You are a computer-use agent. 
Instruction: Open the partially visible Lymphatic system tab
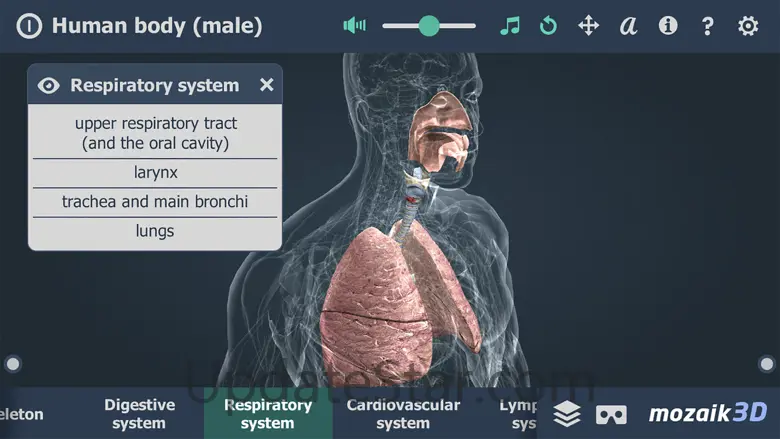point(517,414)
